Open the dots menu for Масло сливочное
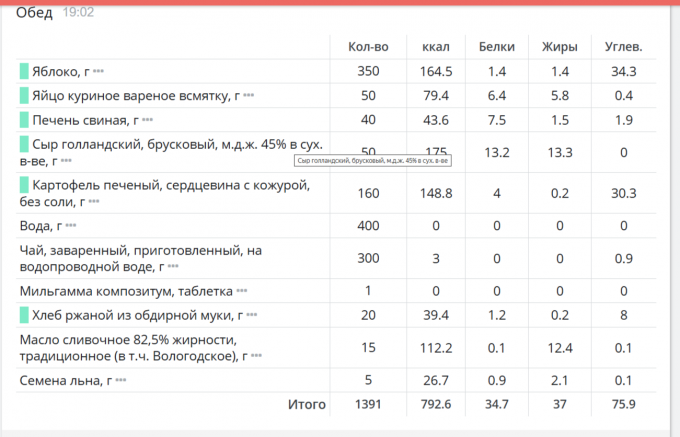The width and height of the screenshot is (680, 437). click(x=257, y=356)
